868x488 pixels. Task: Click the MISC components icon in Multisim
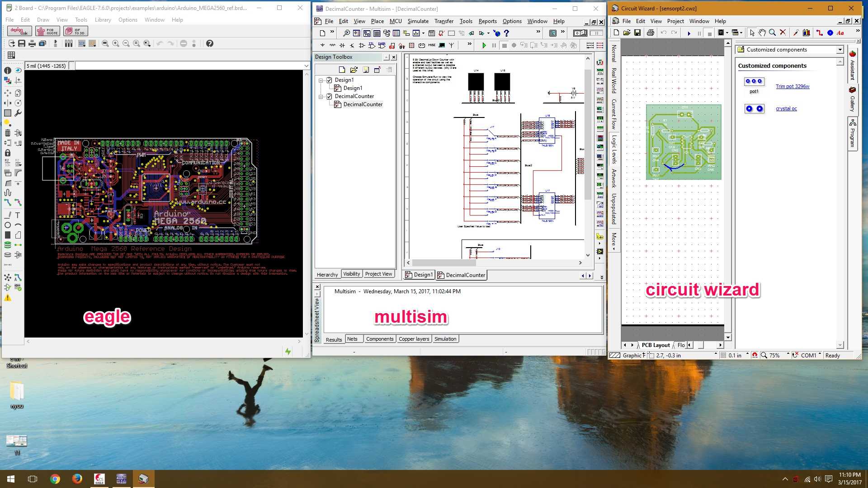click(x=432, y=45)
